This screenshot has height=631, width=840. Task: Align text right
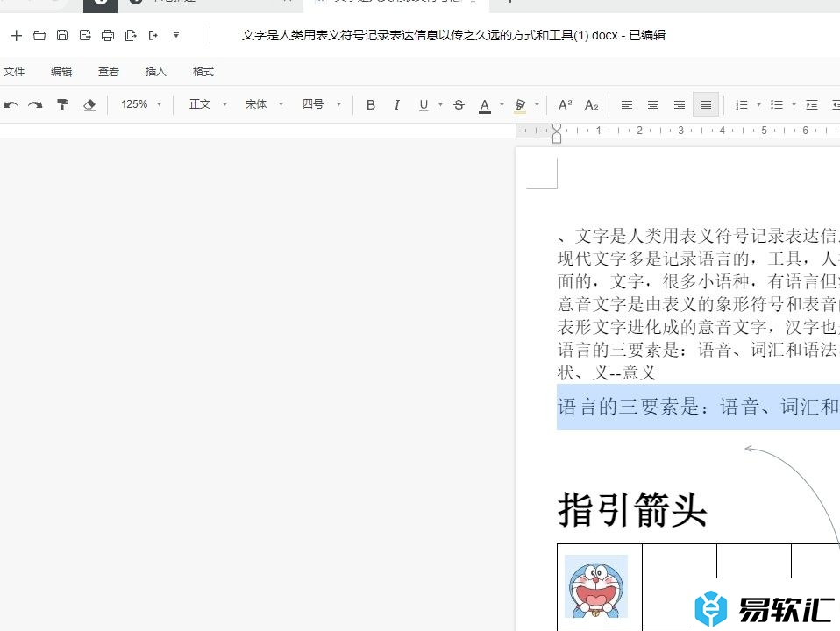(x=680, y=105)
